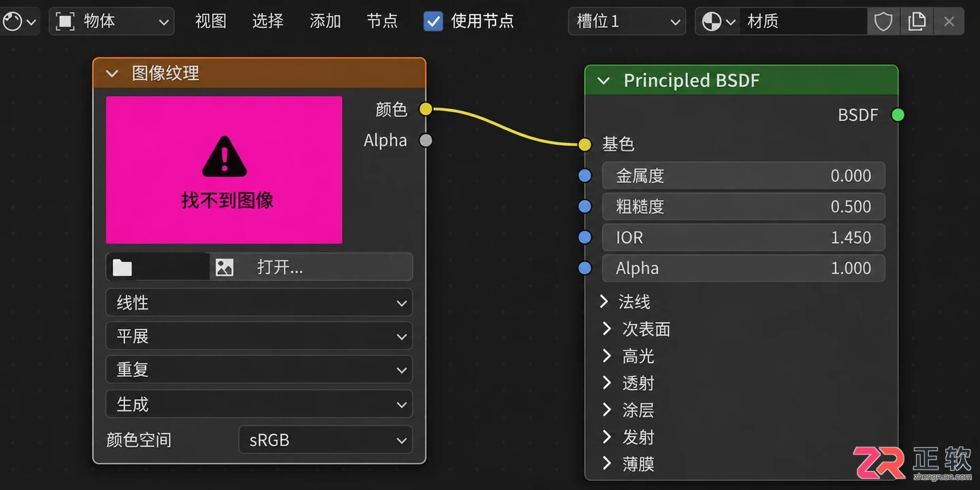Unlink the material with X icon
Screen dimensions: 980x490
point(949,22)
